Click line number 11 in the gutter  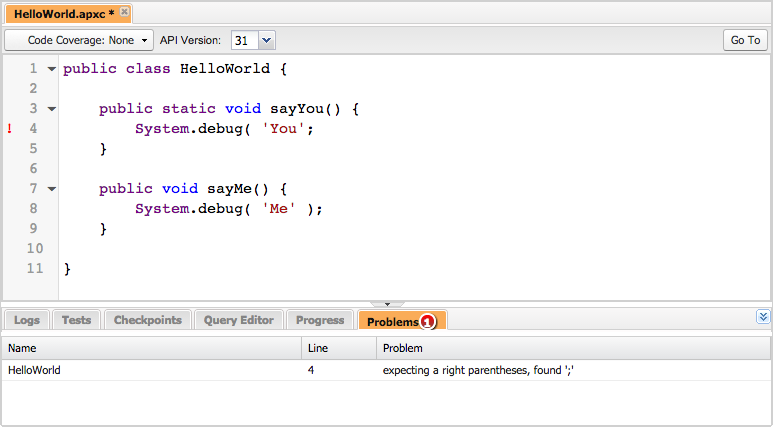point(35,269)
